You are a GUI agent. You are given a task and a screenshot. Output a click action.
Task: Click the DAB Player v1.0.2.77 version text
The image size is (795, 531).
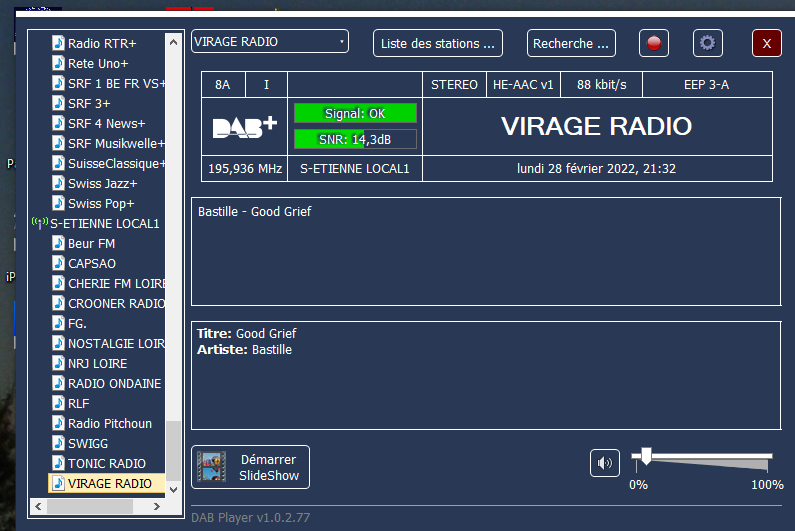coord(250,518)
